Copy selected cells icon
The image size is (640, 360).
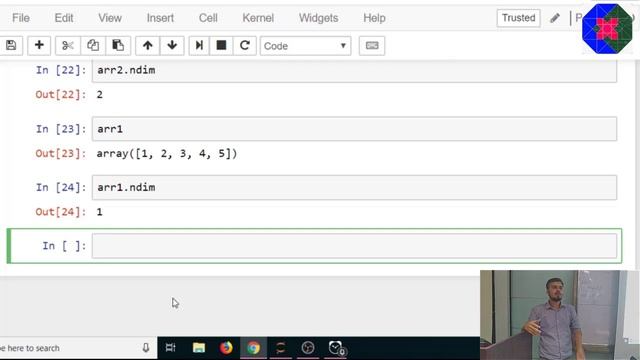[x=93, y=45]
